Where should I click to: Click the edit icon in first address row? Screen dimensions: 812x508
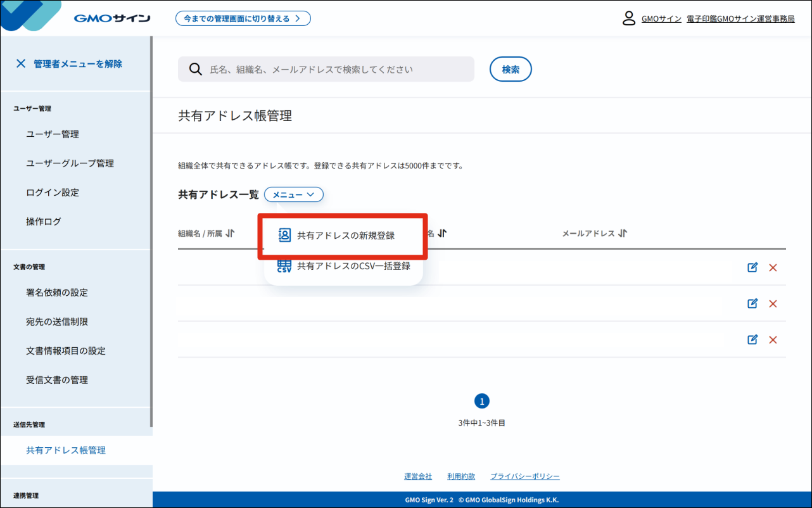pyautogui.click(x=752, y=267)
